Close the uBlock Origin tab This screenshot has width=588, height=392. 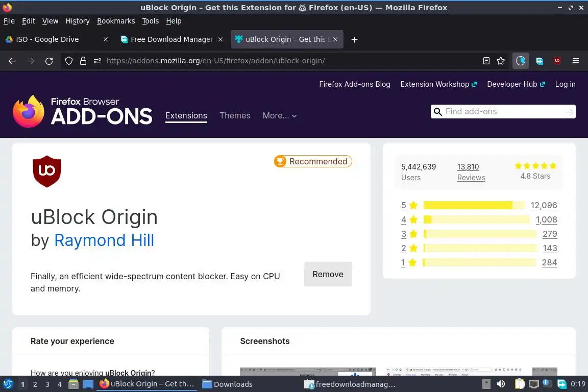point(335,39)
